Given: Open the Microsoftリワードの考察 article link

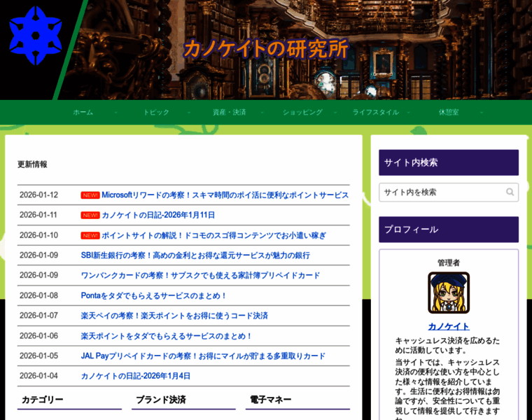Looking at the screenshot, I should (225, 195).
